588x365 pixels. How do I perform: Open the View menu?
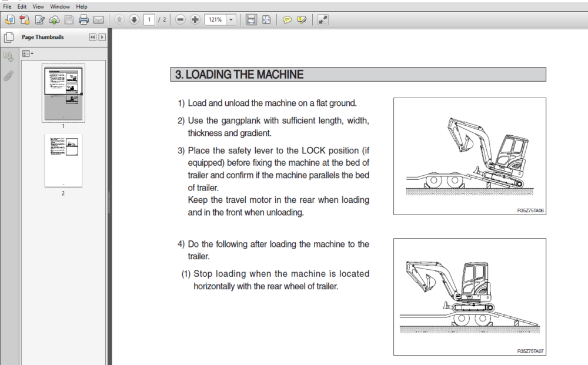pyautogui.click(x=38, y=6)
